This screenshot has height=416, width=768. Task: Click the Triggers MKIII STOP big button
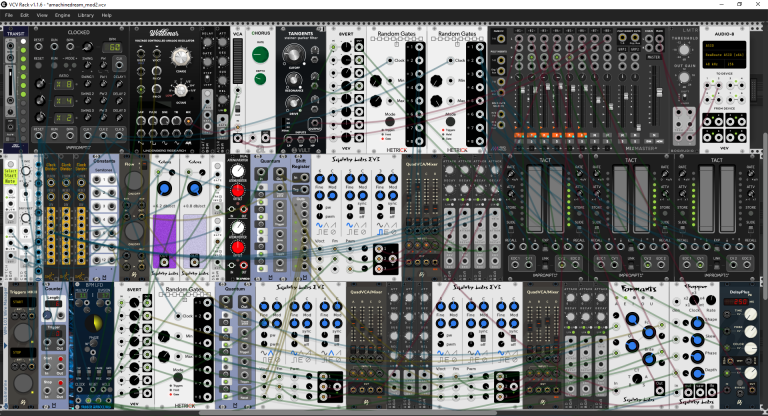pyautogui.click(x=23, y=384)
